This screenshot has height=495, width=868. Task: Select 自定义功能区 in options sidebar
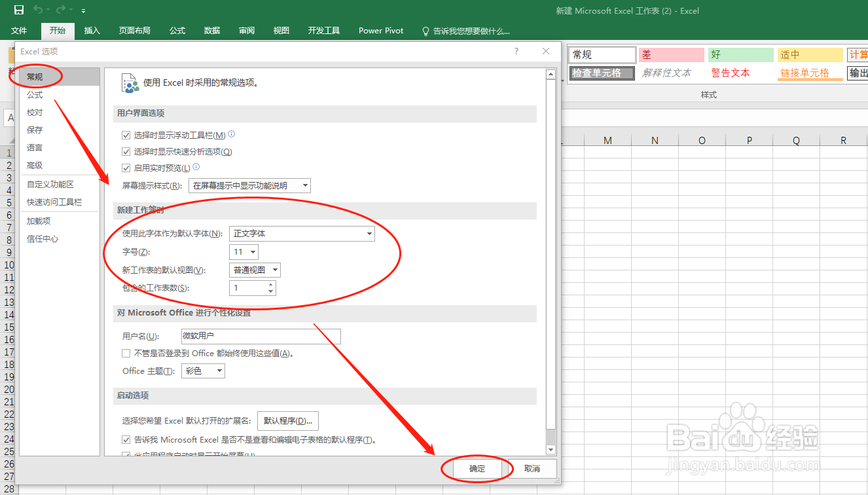(x=60, y=185)
